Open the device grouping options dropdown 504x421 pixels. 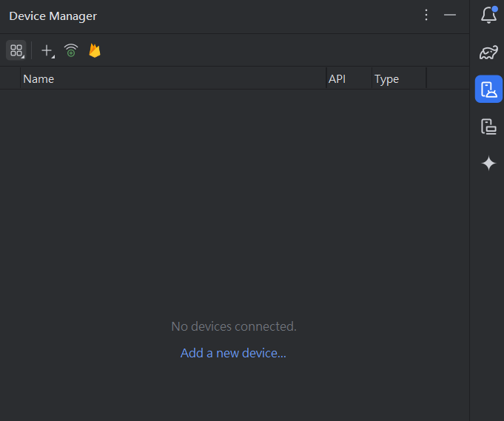[16, 50]
